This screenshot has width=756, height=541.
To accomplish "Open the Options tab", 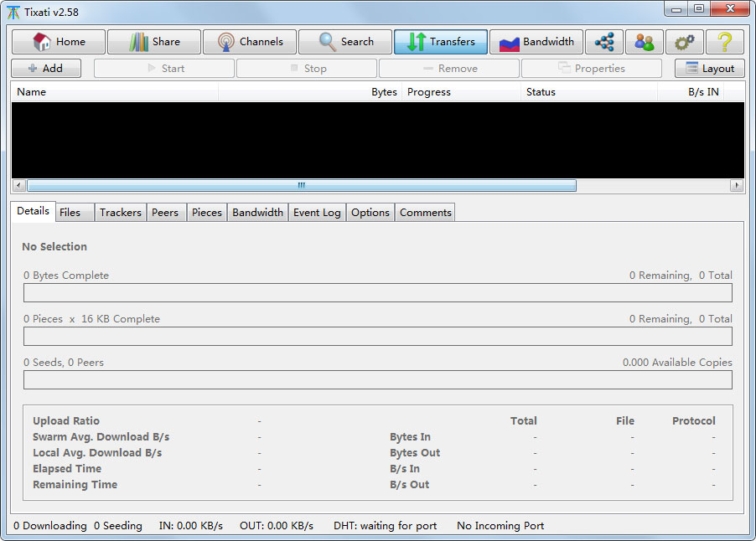I will click(370, 213).
